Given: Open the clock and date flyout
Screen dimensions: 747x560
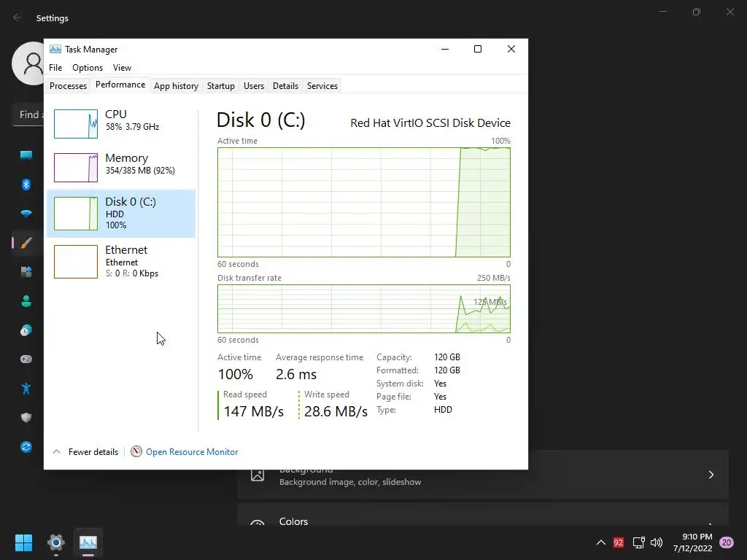Looking at the screenshot, I should coord(692,542).
